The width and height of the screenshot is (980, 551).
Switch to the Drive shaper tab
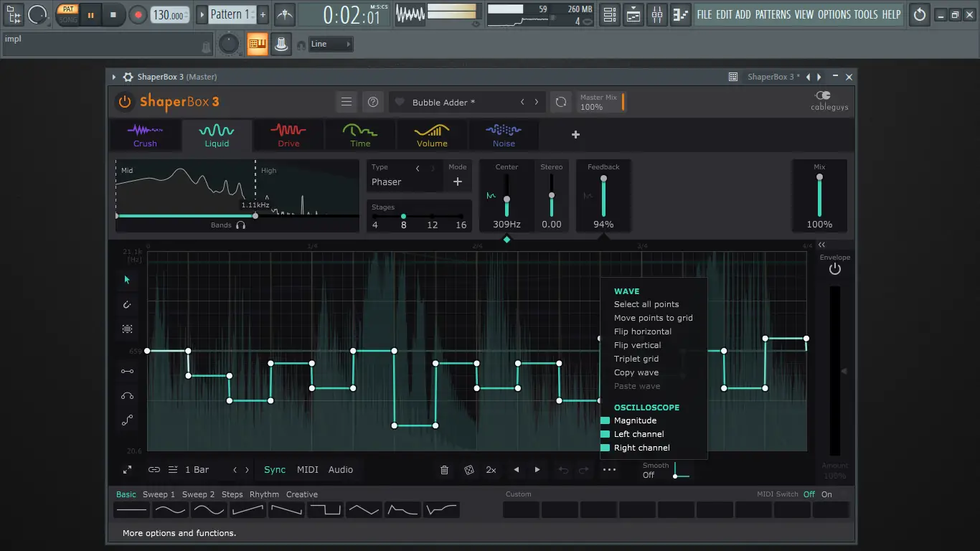288,135
